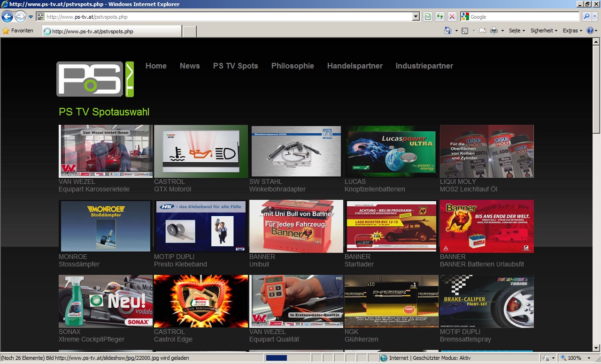The height and width of the screenshot is (364, 601).
Task: Open the Motip Dupli Presto Klebeband thumbnail
Action: 201,226
